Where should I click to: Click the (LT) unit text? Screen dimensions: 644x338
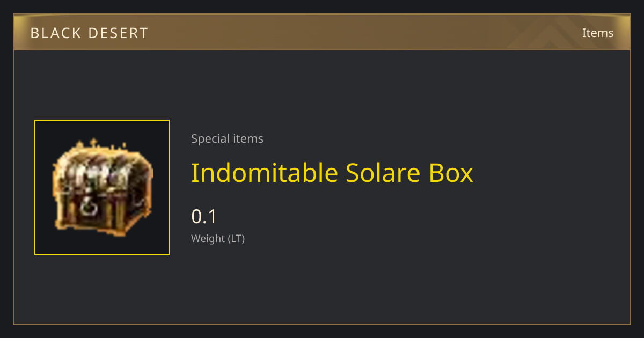[237, 238]
